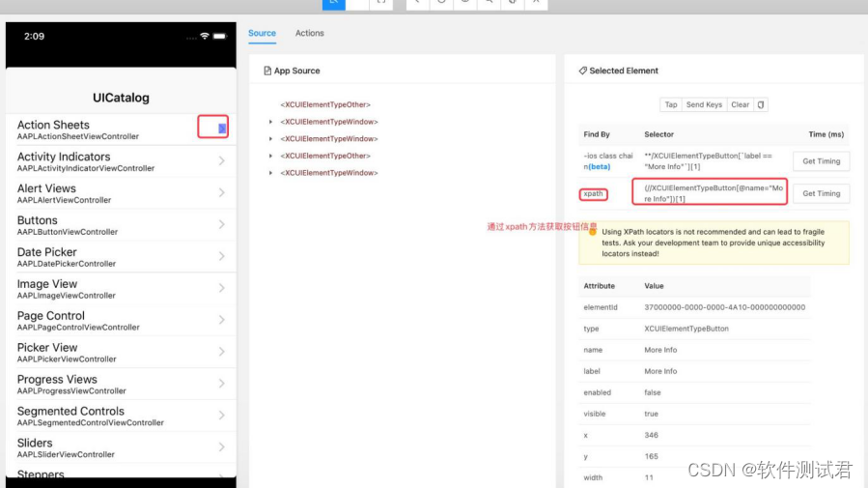This screenshot has width=868, height=488.
Task: Select the lower XCUIElementTypeOther tree label
Action: click(325, 157)
